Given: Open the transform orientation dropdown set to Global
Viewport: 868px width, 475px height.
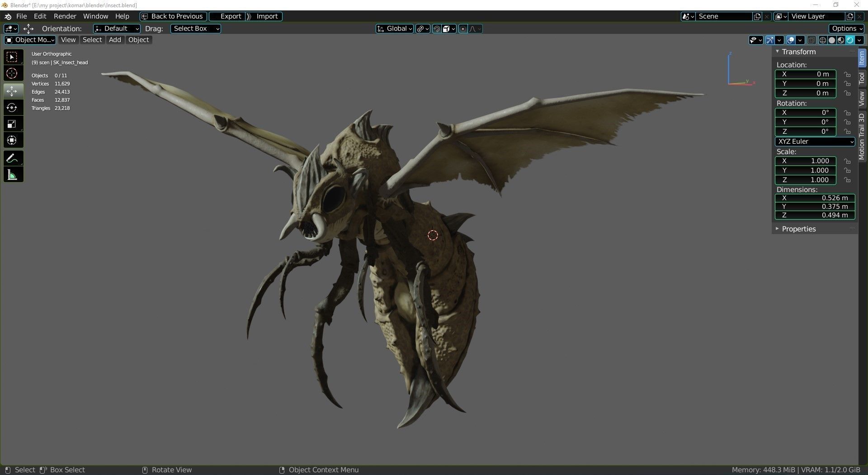Looking at the screenshot, I should (394, 28).
